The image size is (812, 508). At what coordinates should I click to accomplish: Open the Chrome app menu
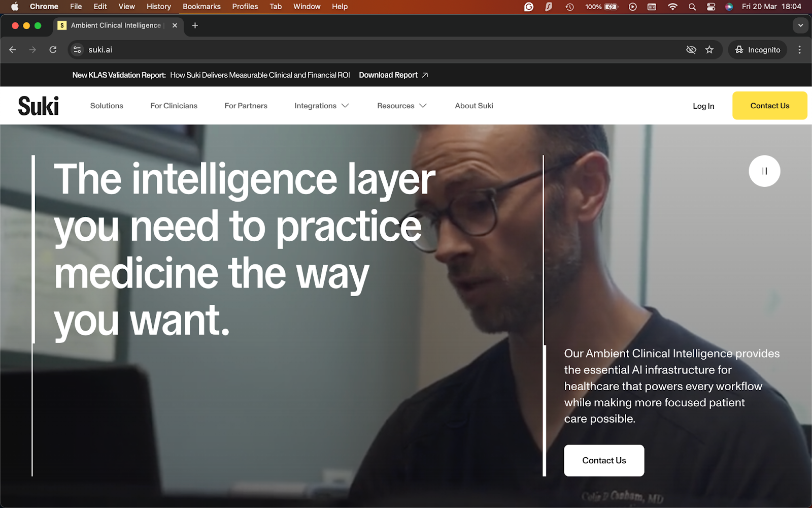pos(44,7)
